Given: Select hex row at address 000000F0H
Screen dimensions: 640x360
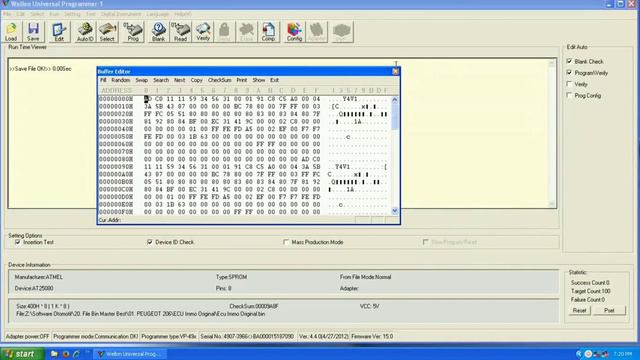Looking at the screenshot, I should coord(243,212).
